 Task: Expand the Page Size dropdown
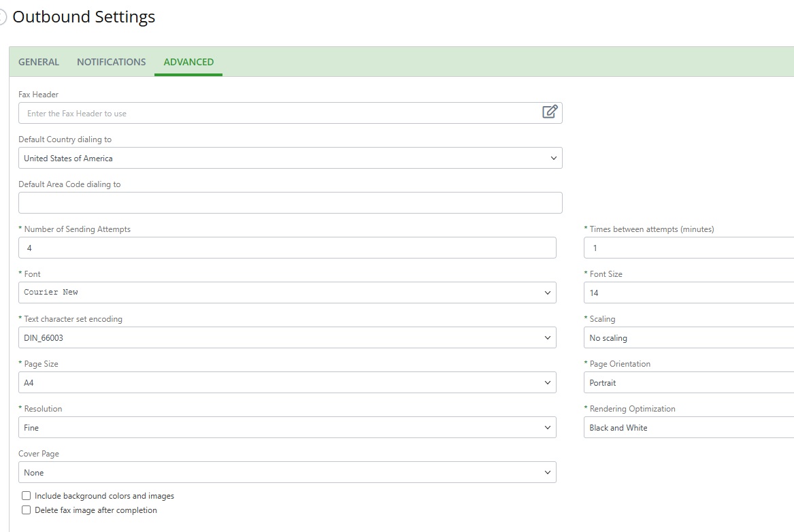(548, 382)
